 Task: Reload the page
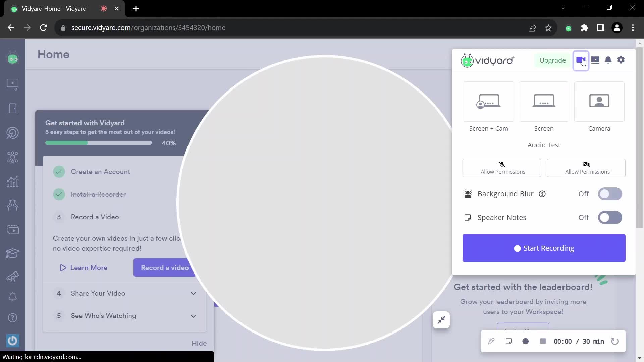43,28
